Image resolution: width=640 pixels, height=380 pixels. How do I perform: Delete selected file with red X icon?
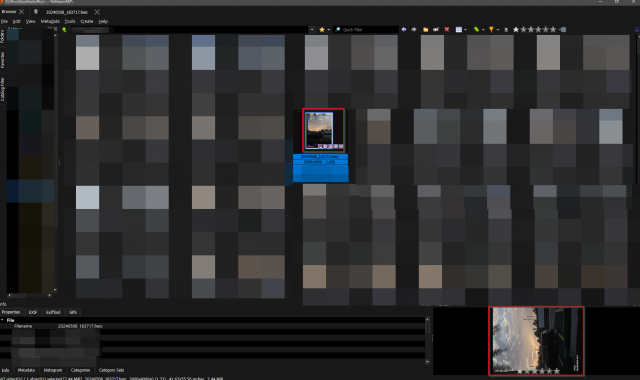pos(447,29)
